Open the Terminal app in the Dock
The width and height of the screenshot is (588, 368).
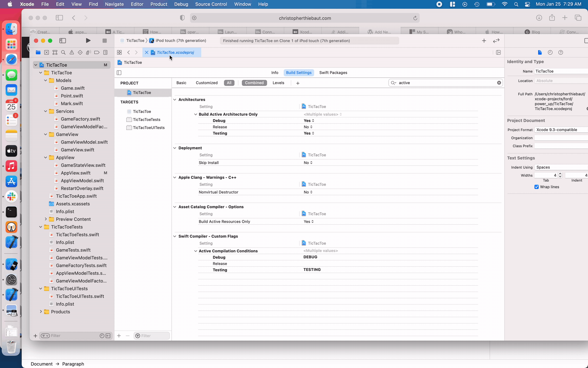11,212
